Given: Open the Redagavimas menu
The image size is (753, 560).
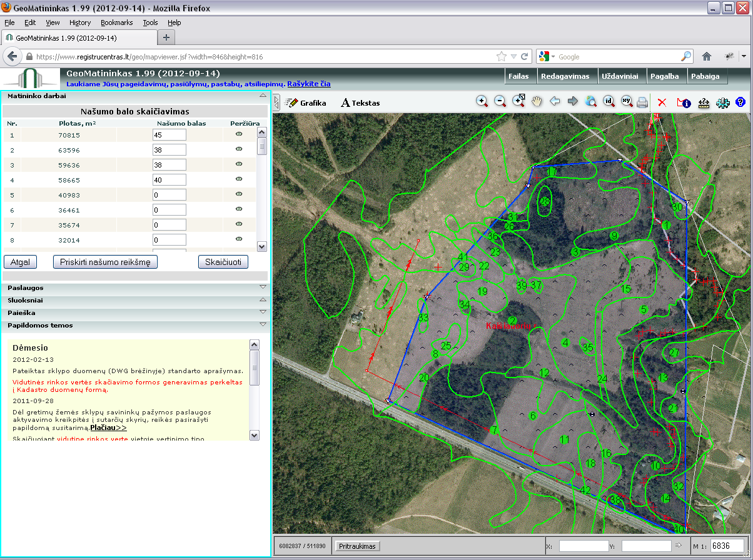Looking at the screenshot, I should pyautogui.click(x=565, y=76).
